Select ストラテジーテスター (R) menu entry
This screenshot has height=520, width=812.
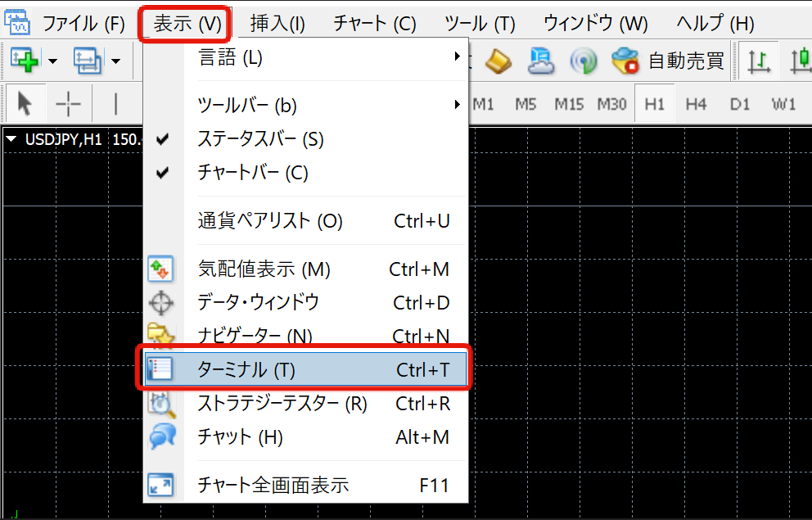click(x=307, y=403)
